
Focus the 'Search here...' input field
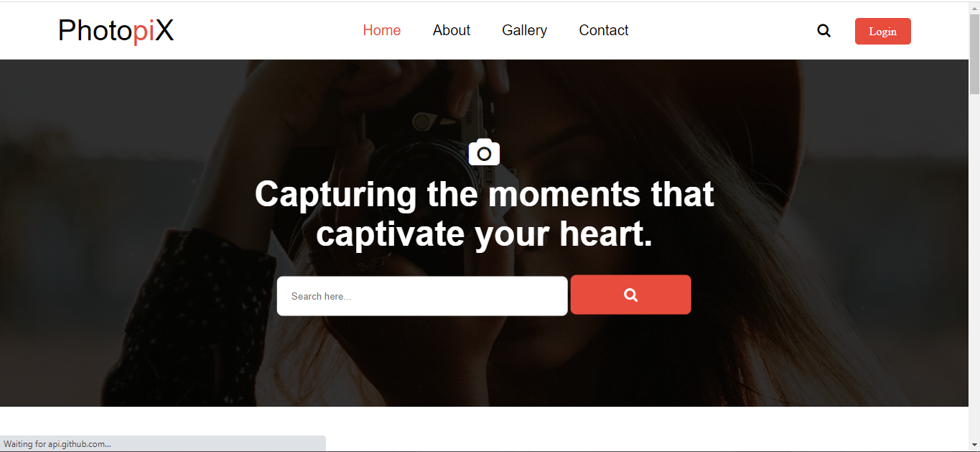pyautogui.click(x=422, y=296)
